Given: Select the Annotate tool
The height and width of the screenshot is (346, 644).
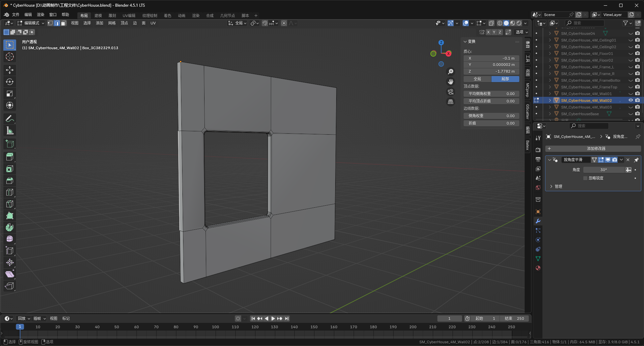Looking at the screenshot, I should click(10, 119).
